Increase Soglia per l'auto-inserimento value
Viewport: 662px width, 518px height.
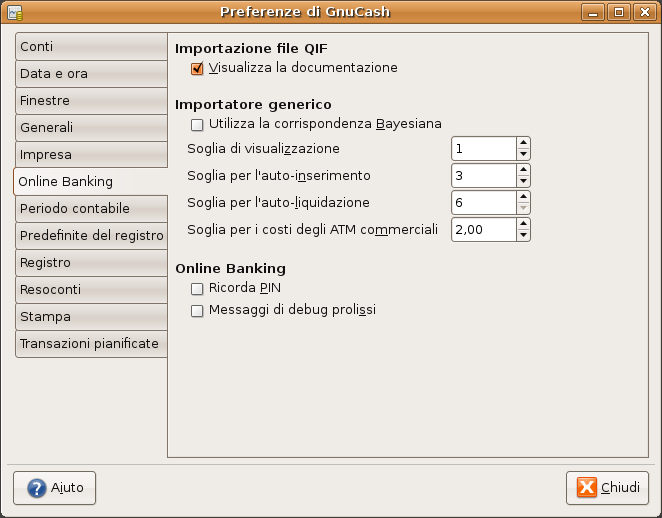click(x=523, y=170)
